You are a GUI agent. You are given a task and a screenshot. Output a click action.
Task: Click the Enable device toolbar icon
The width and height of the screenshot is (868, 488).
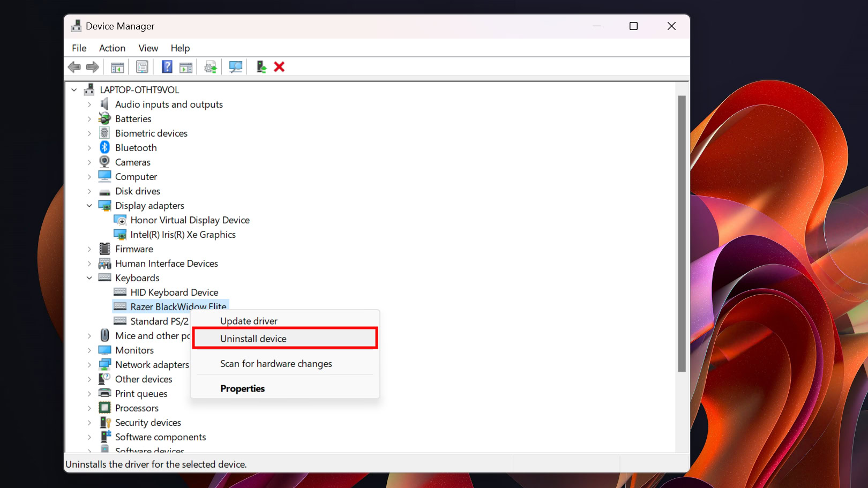coord(261,67)
